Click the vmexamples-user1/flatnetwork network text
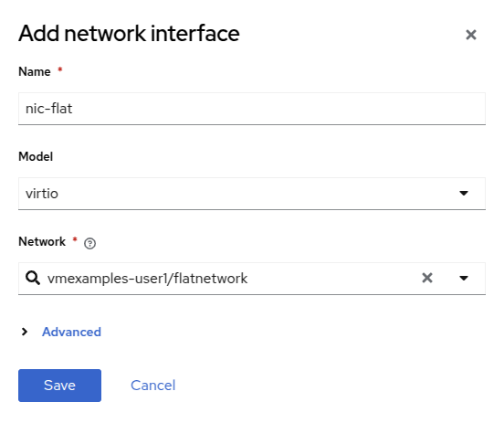 click(147, 279)
